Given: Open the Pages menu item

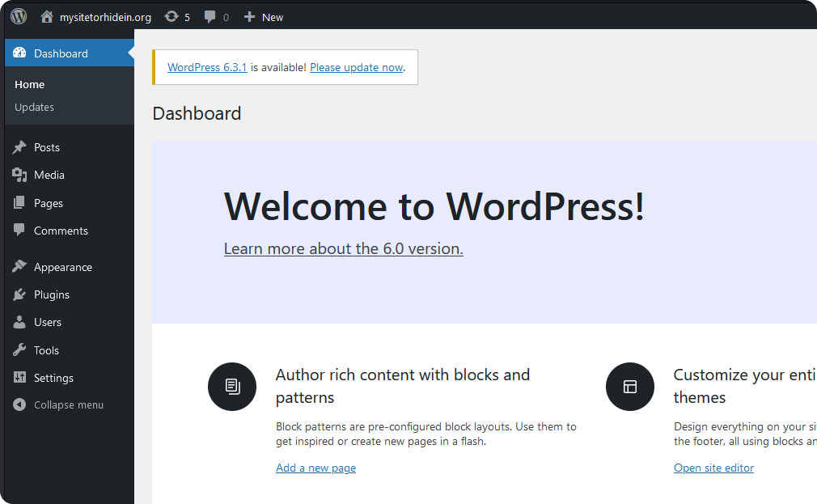Looking at the screenshot, I should (x=49, y=203).
